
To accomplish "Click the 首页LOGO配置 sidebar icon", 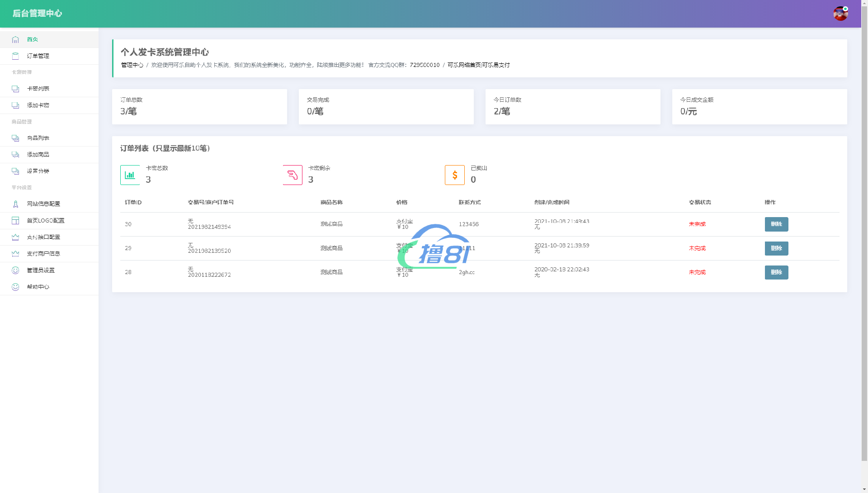I will pyautogui.click(x=16, y=220).
